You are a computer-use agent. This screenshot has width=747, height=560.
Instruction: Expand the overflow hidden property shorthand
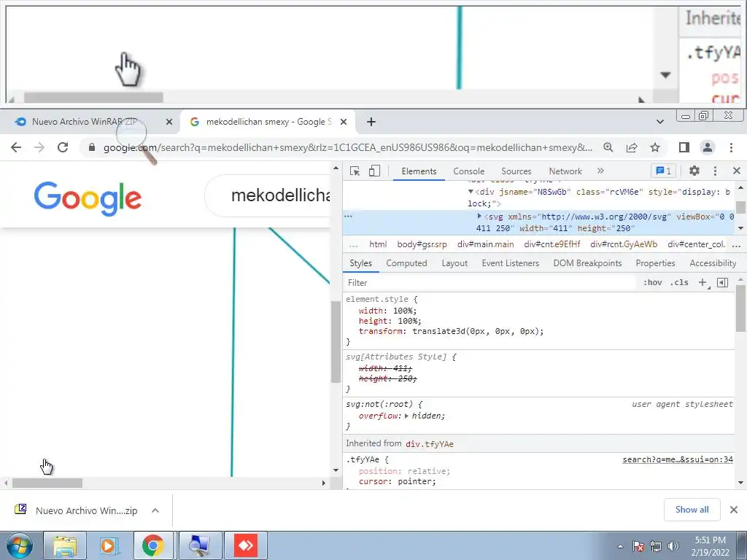click(x=406, y=416)
